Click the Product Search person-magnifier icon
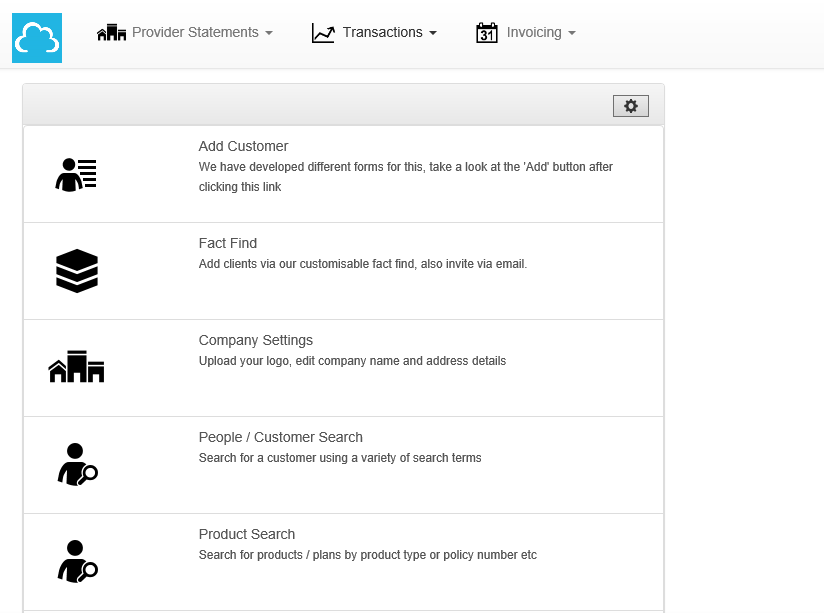 (x=77, y=561)
